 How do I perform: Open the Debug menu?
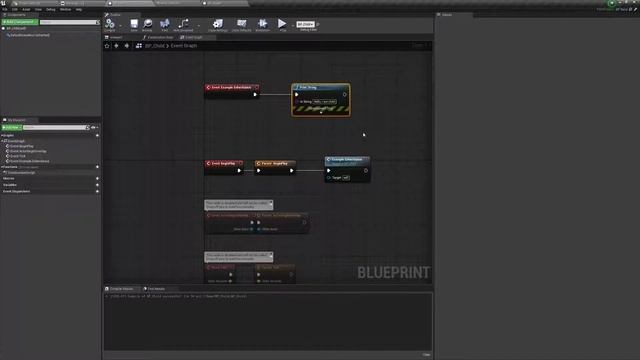click(x=51, y=9)
